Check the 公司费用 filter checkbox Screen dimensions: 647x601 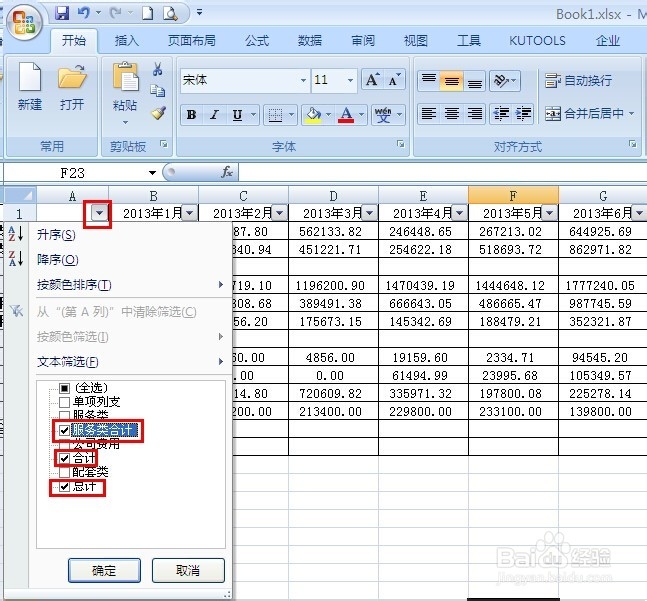[64, 445]
